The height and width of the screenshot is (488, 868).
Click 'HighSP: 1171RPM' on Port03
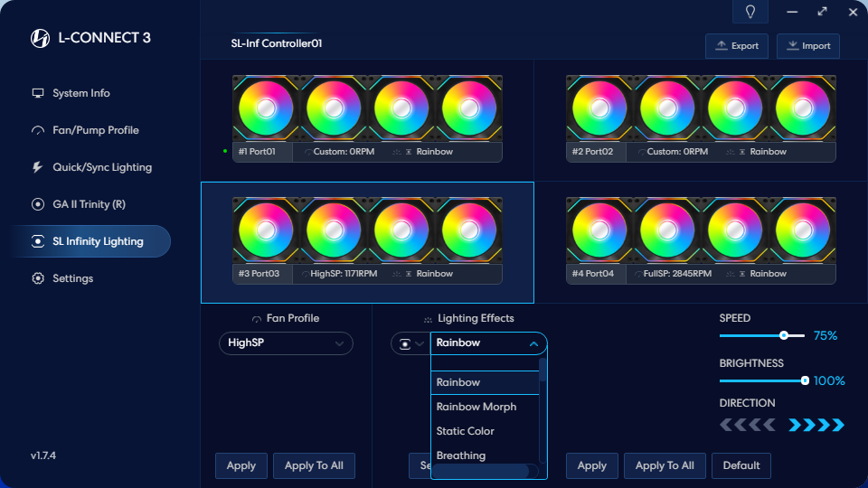[344, 274]
